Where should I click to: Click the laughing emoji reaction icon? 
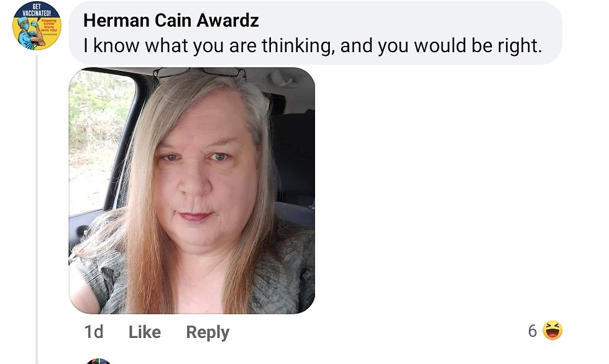tap(552, 330)
